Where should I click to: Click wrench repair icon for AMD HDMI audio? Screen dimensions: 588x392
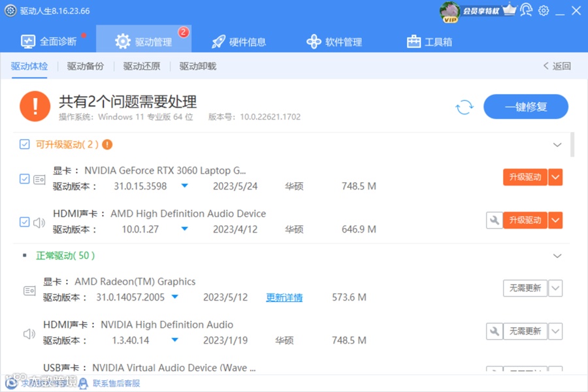(x=495, y=220)
